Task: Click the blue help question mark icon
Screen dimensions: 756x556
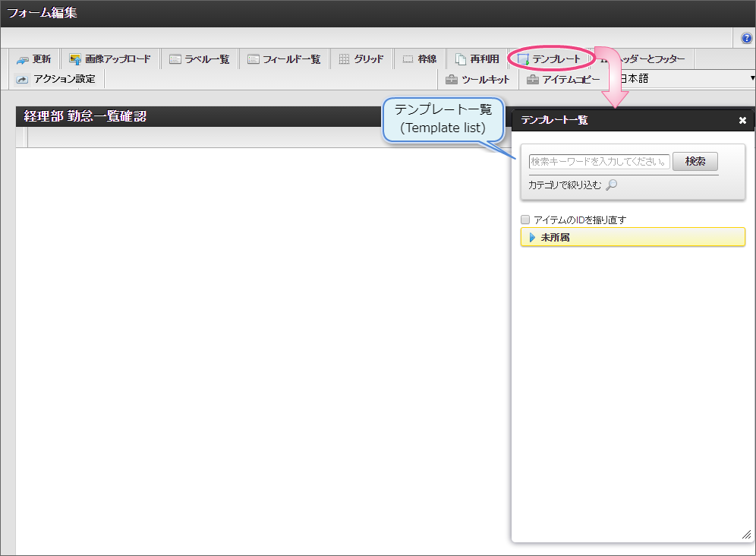Action: pyautogui.click(x=746, y=38)
